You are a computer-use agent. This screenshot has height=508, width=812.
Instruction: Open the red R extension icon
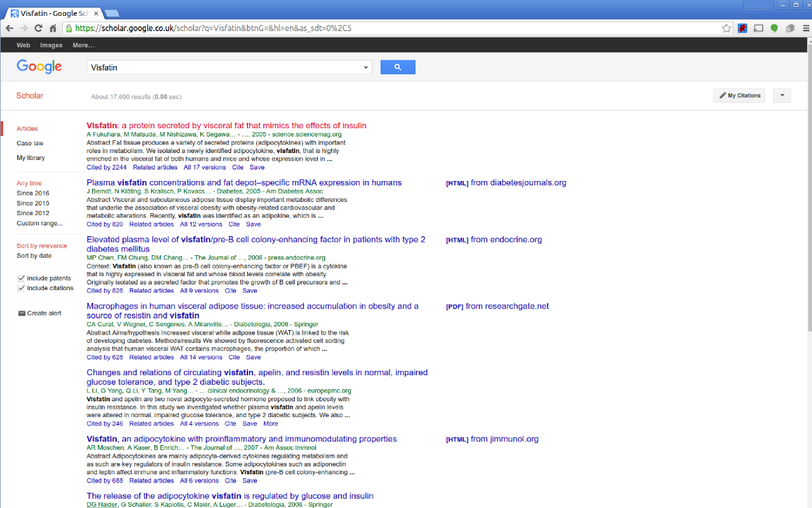pos(743,28)
